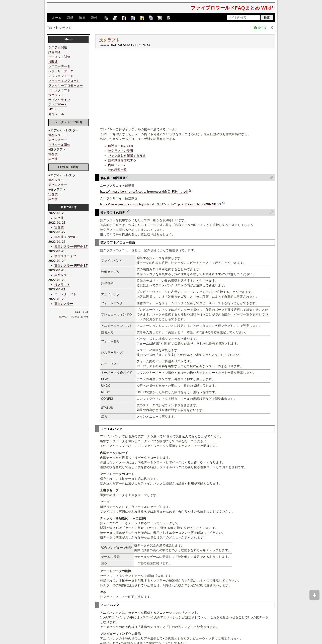Click the scroll-down arrow button
Screen dimensions: 322x644
314,595
